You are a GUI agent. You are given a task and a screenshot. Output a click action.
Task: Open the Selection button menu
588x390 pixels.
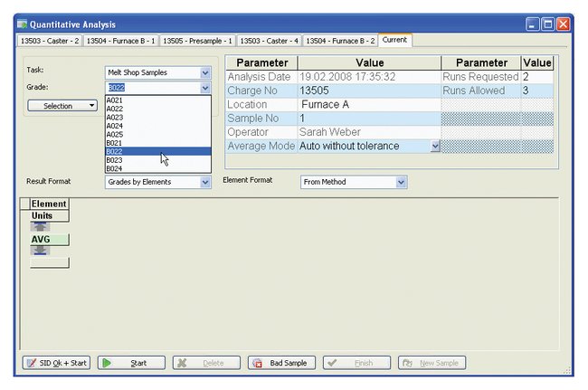[62, 106]
